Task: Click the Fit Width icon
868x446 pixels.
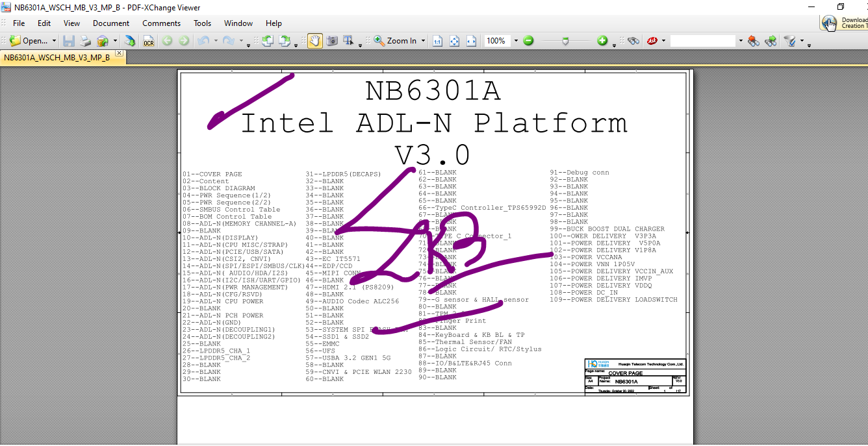Action: (472, 41)
